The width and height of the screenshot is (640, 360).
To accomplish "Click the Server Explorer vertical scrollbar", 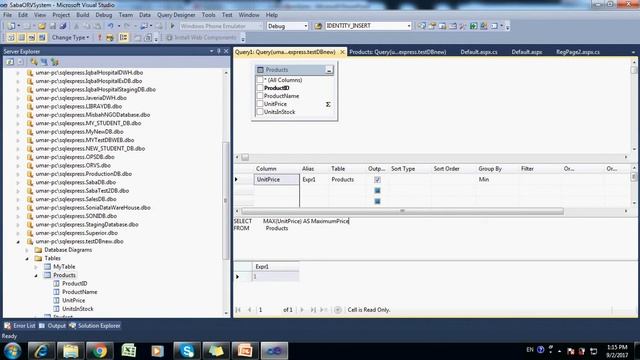I will 226,200.
